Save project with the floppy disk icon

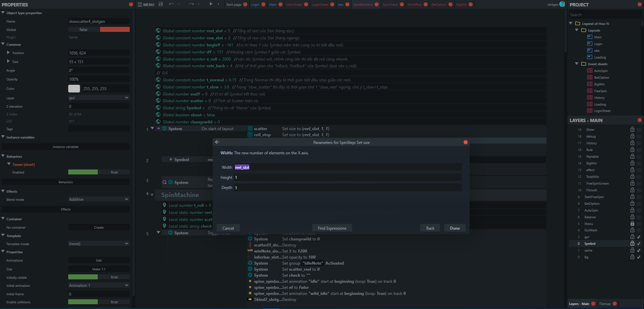[x=161, y=4]
